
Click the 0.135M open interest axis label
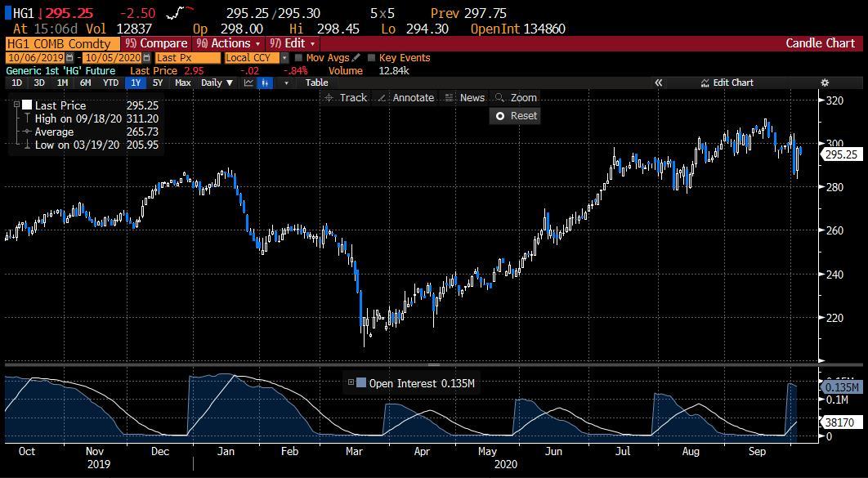[x=841, y=386]
